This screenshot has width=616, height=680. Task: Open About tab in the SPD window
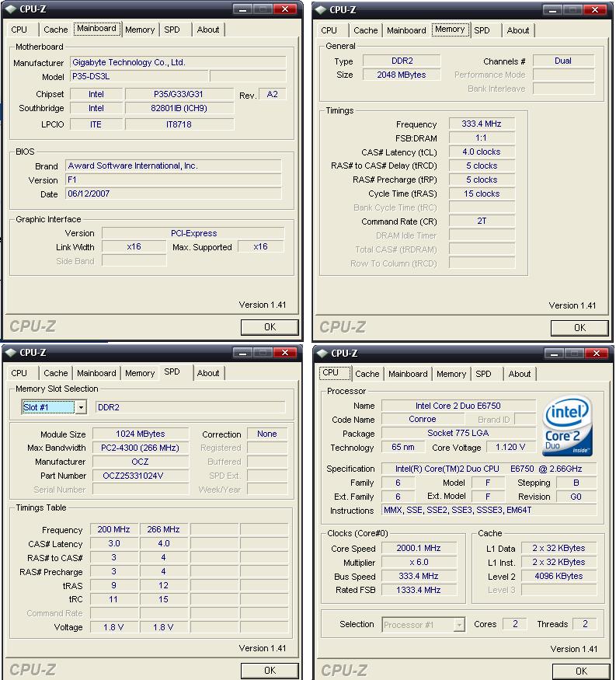pos(208,373)
